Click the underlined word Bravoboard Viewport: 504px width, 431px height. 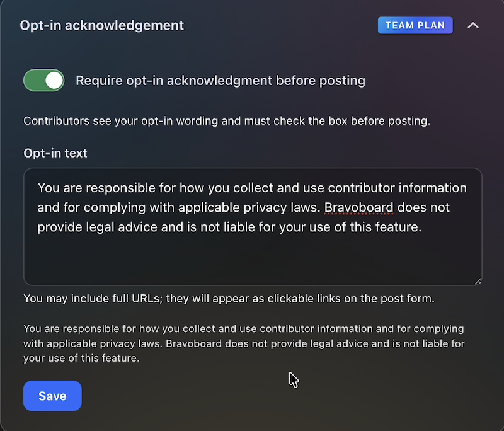[x=358, y=207]
